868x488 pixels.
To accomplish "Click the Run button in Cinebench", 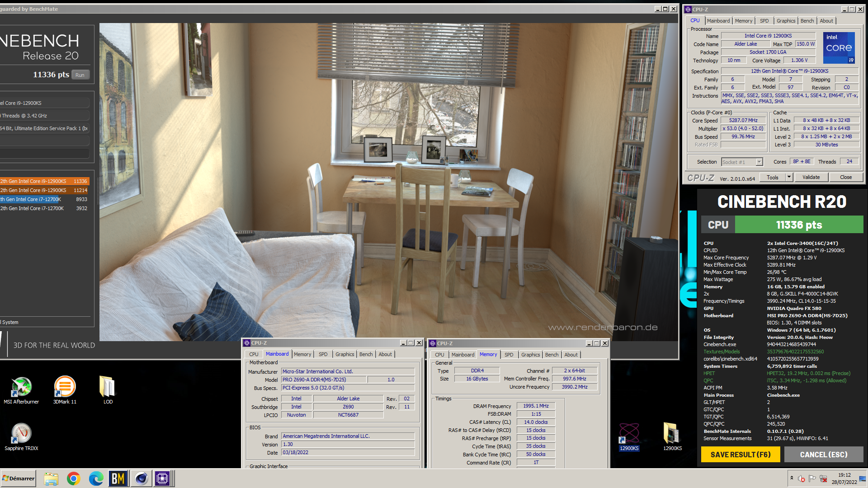I will click(80, 75).
